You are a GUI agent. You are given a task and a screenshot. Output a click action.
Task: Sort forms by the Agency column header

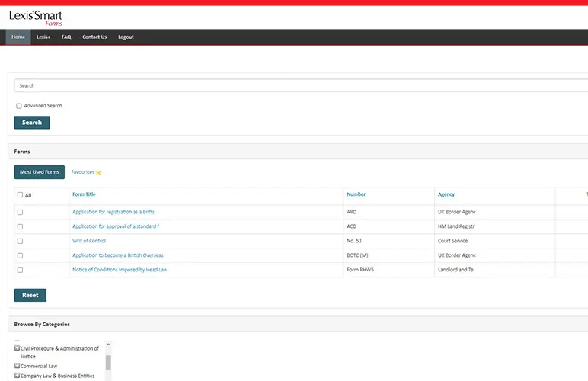pyautogui.click(x=446, y=194)
